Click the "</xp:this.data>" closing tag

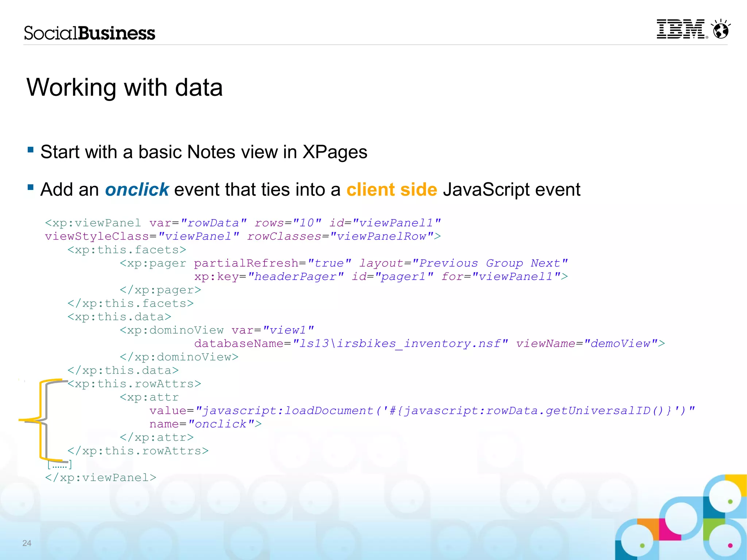tap(123, 370)
